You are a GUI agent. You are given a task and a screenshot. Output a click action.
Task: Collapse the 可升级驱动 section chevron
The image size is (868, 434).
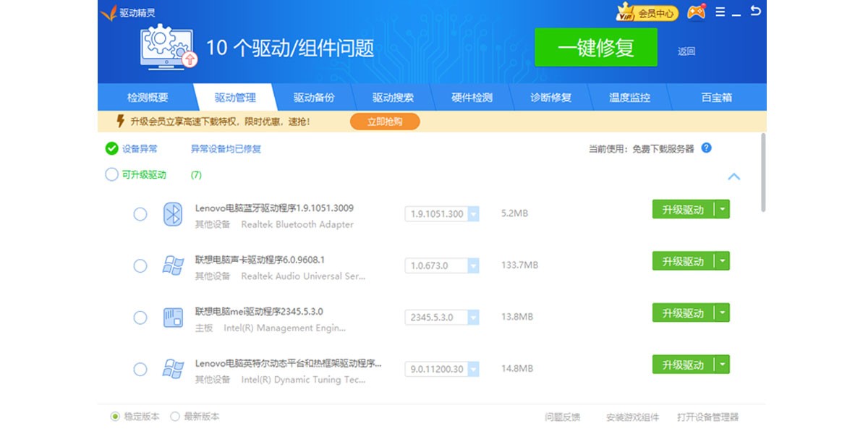click(x=733, y=176)
